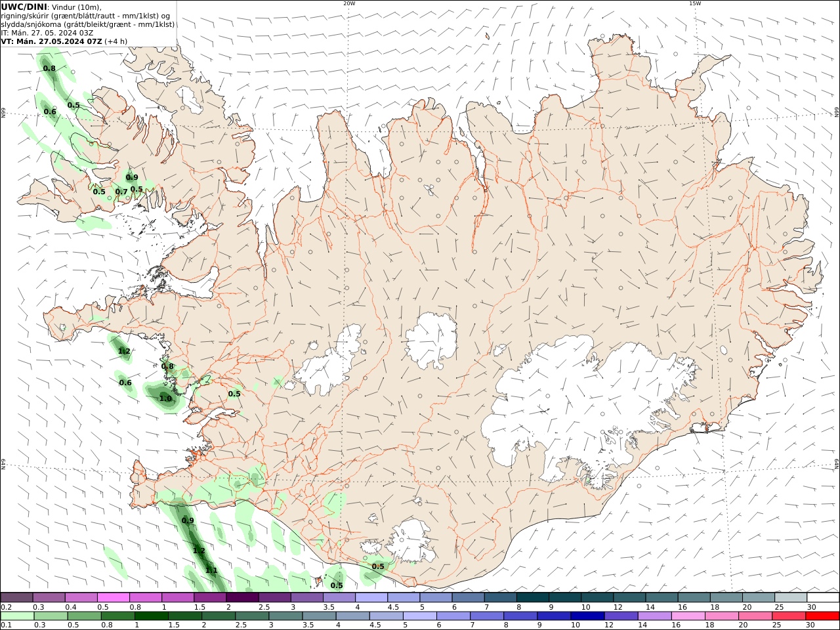Image resolution: width=840 pixels, height=630 pixels.
Task: Click the orchid swatch starting at 0.4 in upper scale
Action: click(81, 597)
